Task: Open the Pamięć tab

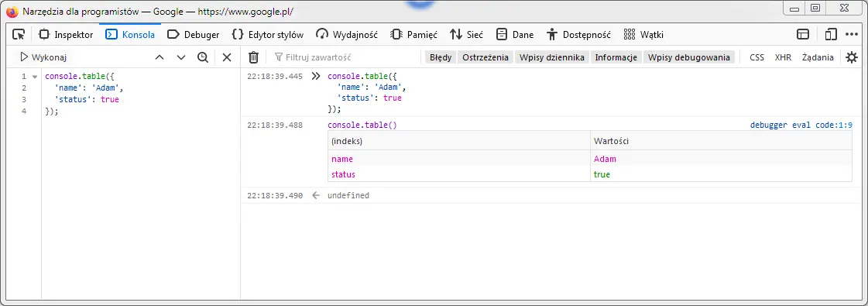Action: coord(413,34)
